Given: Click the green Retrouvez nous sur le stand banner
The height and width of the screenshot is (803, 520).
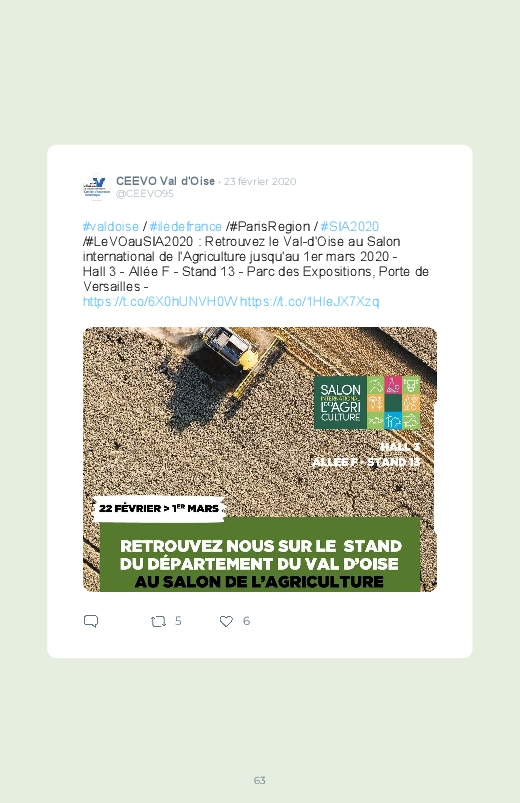Looking at the screenshot, I should pos(260,555).
